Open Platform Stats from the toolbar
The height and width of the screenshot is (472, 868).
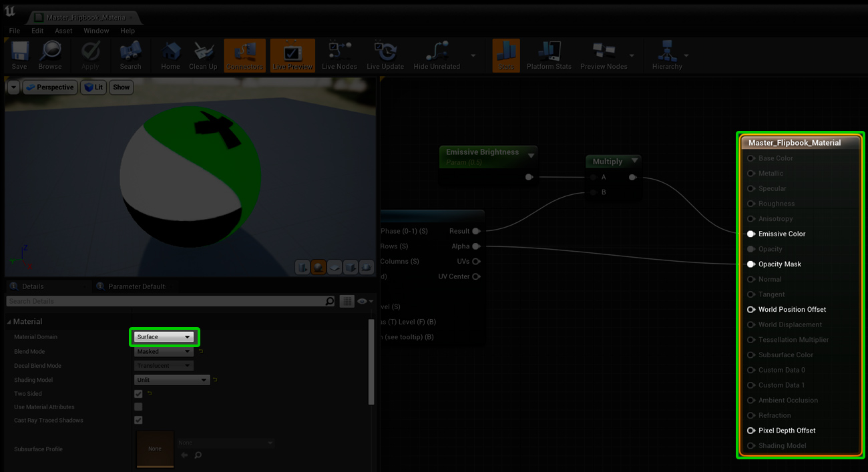[x=549, y=55]
